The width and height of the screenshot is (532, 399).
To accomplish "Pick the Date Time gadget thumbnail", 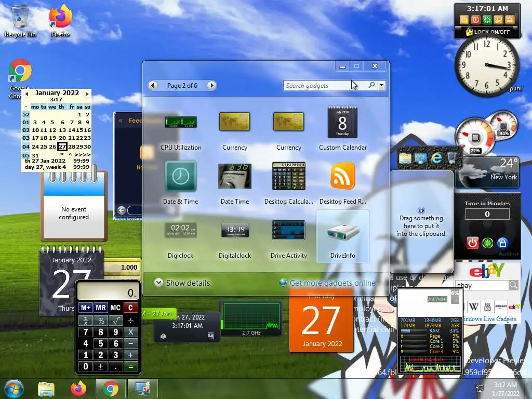I will tap(235, 176).
